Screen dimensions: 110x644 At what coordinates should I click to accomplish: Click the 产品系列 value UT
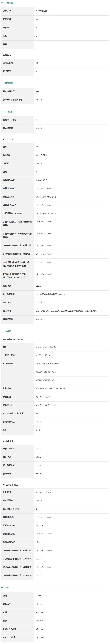37,19
